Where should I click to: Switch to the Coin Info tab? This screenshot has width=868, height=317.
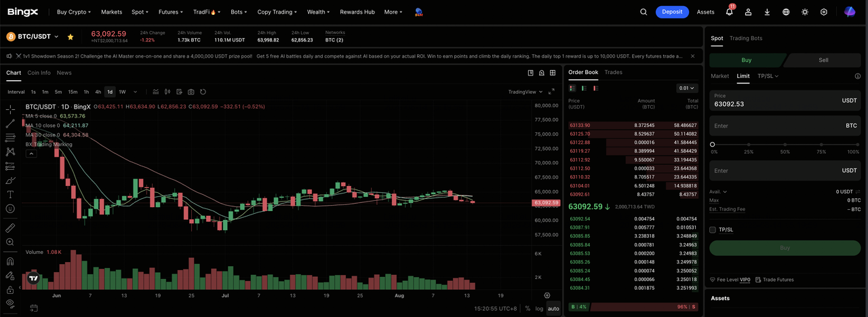(39, 73)
